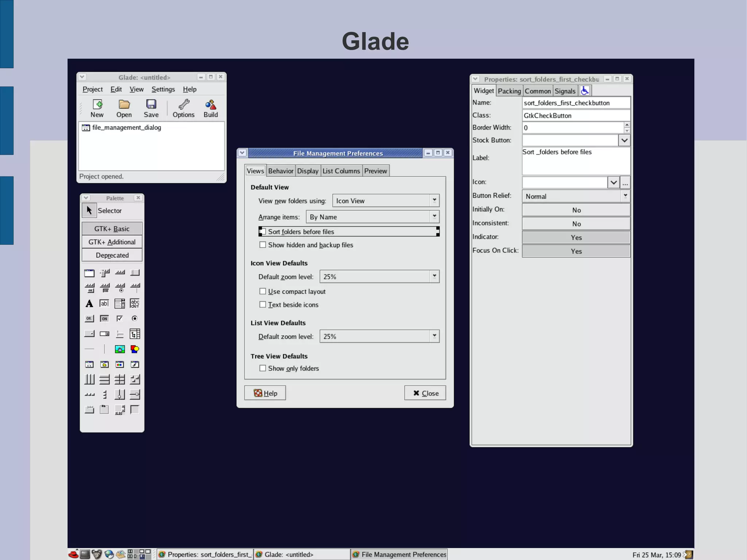Image resolution: width=747 pixels, height=560 pixels.
Task: Pick the Text Entry (abl) widget icon
Action: (x=104, y=304)
